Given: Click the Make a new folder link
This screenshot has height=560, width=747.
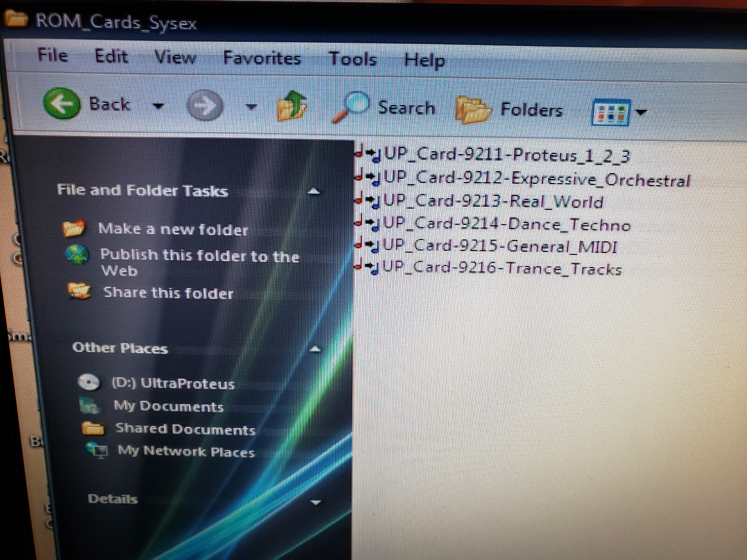Looking at the screenshot, I should 173,229.
